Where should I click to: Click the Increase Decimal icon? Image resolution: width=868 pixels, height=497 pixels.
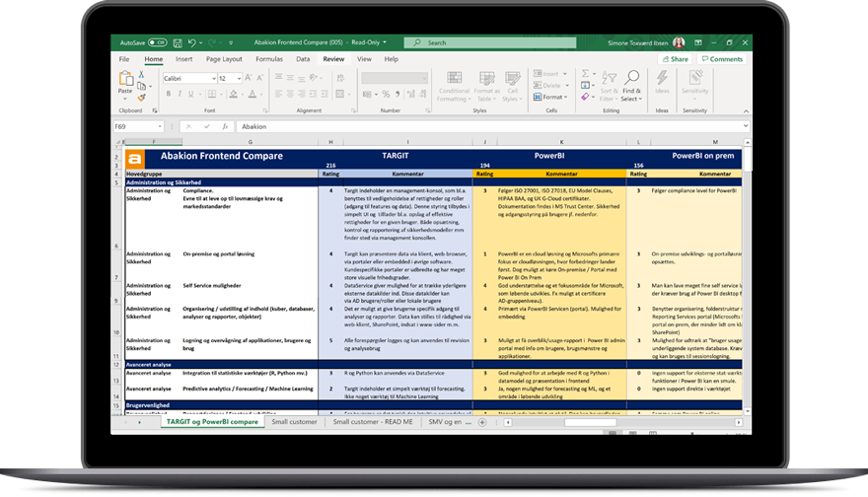pos(410,94)
